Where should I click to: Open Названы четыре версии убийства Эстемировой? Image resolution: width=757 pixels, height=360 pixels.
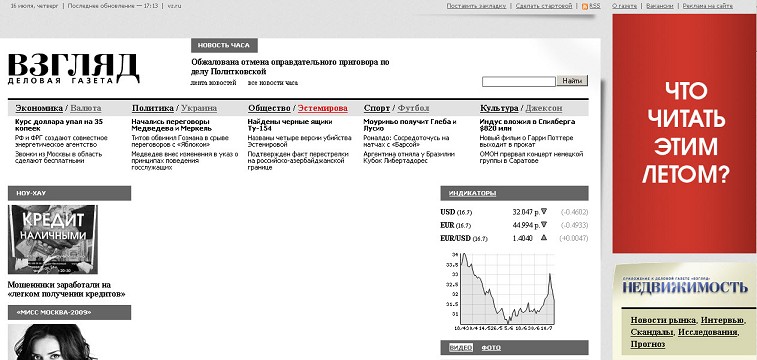click(x=299, y=141)
